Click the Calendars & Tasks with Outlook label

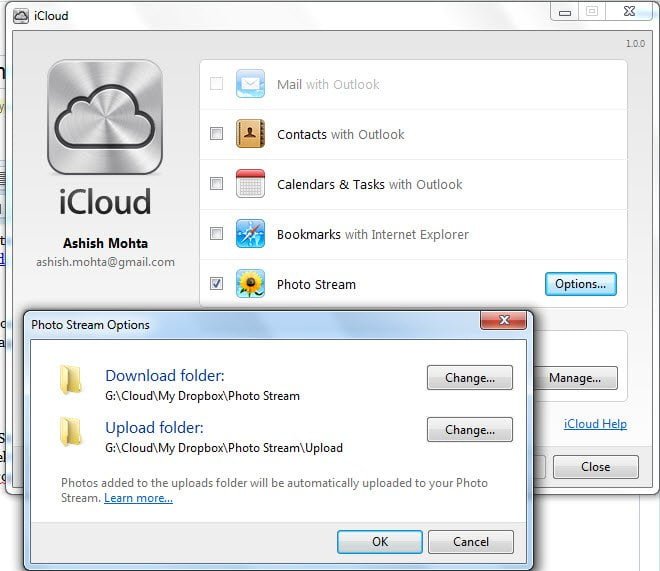click(370, 184)
